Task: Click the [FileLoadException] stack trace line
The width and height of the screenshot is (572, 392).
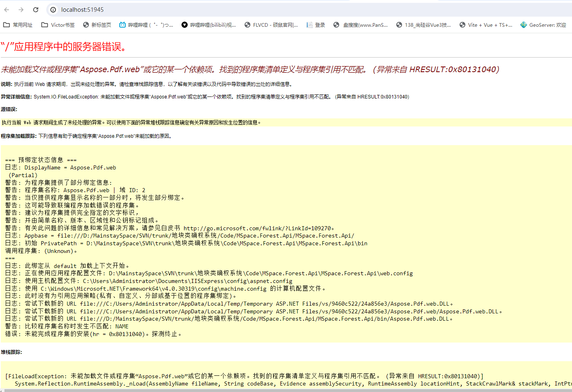Action: 244,376
